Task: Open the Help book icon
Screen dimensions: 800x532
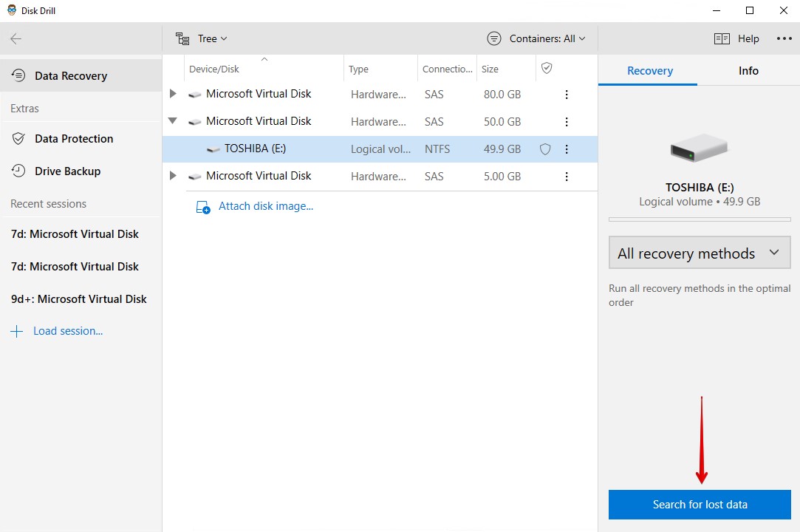Action: [x=722, y=39]
